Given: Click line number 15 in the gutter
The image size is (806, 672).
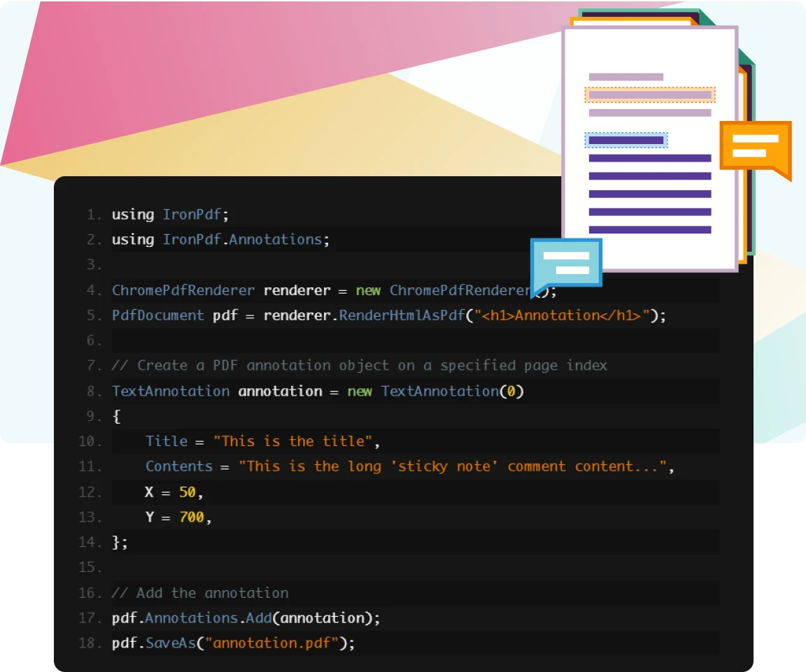Looking at the screenshot, I should coord(90,568).
